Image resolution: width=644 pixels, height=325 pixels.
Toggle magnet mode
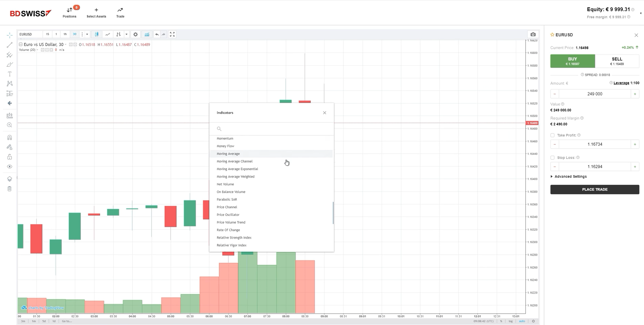10,138
